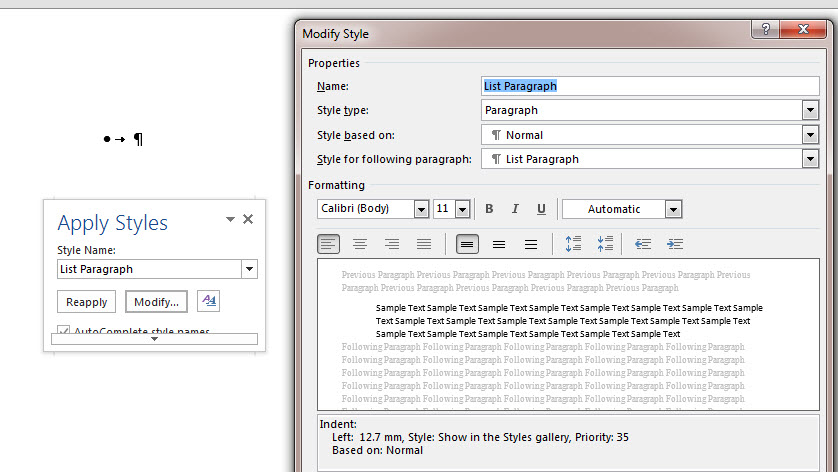Select 1.5 line spacing icon

pyautogui.click(x=499, y=244)
